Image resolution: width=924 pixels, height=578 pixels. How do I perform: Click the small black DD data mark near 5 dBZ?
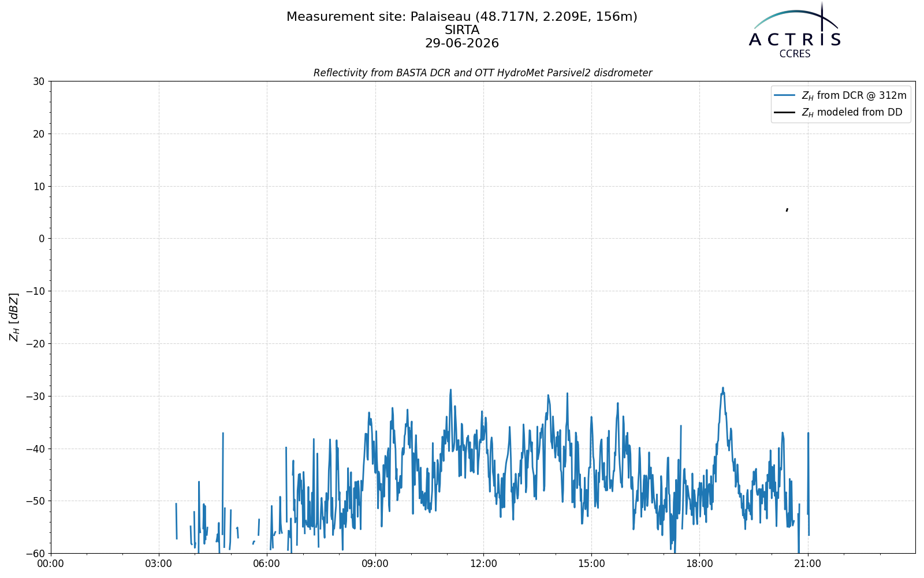[787, 210]
